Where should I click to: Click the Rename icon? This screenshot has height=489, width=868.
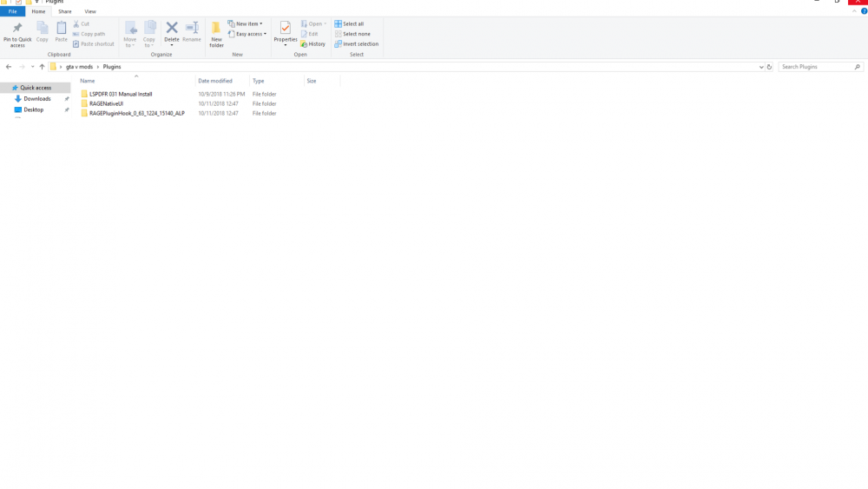click(x=192, y=28)
